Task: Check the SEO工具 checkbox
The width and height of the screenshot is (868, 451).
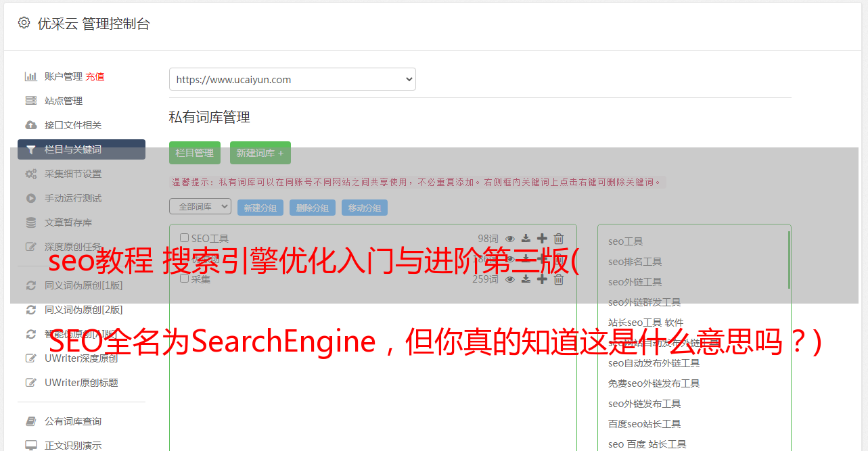Action: click(x=184, y=238)
